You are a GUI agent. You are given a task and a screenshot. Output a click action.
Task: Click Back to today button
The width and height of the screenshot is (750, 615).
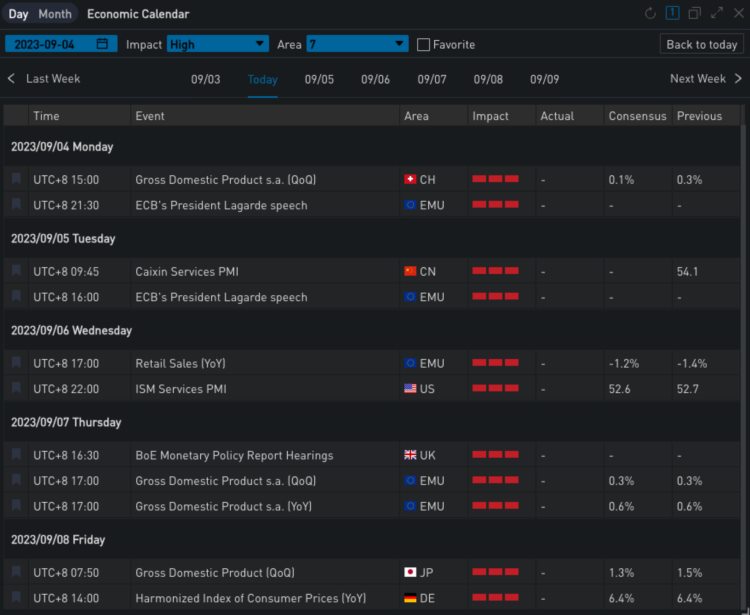702,45
